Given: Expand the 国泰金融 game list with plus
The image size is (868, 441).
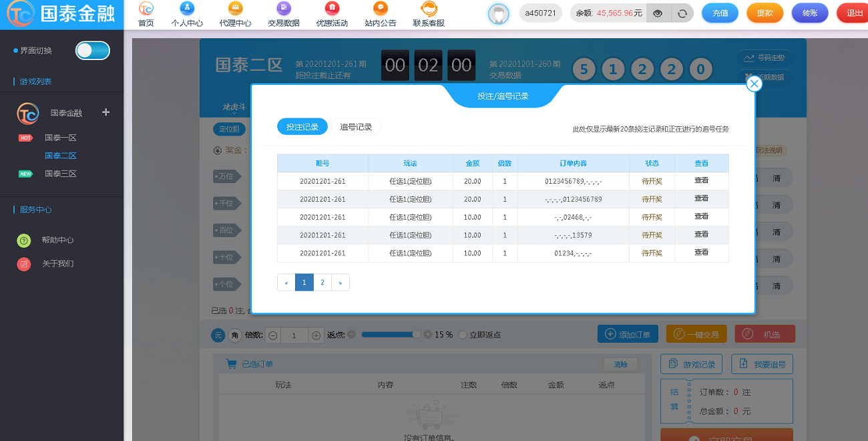Looking at the screenshot, I should [x=105, y=112].
